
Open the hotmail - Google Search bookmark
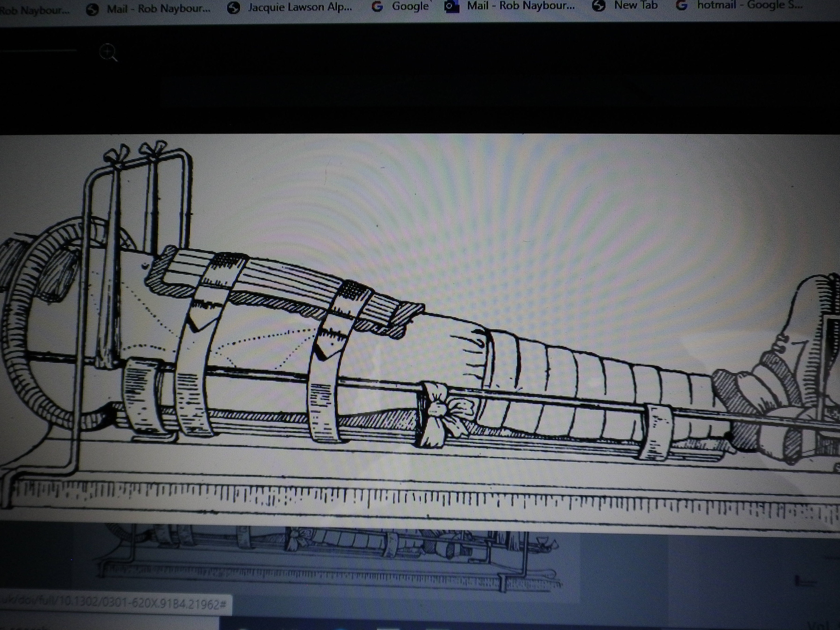pyautogui.click(x=739, y=5)
